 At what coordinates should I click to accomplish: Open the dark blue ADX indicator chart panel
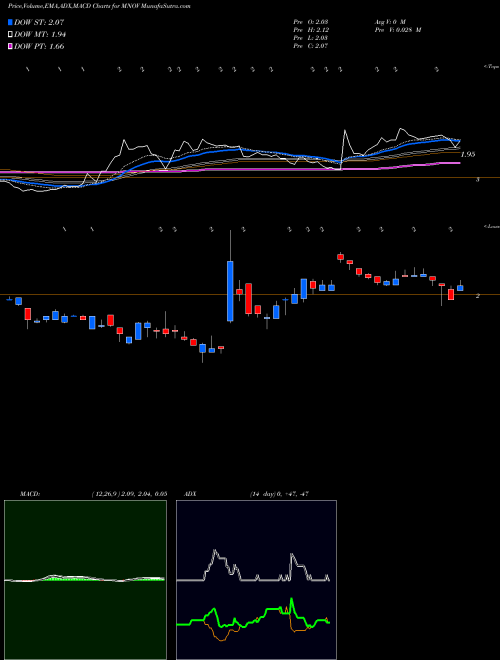point(256,580)
